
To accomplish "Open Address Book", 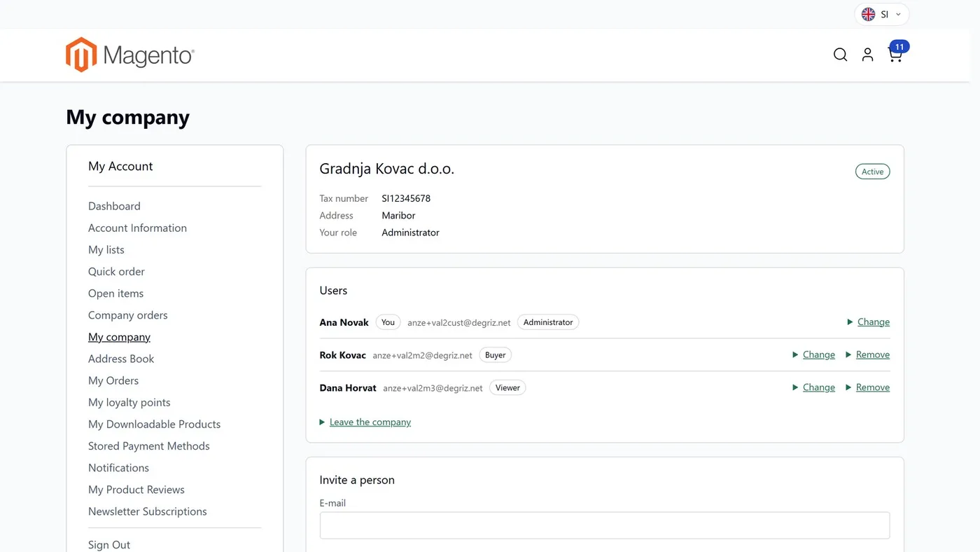I will 121,359.
